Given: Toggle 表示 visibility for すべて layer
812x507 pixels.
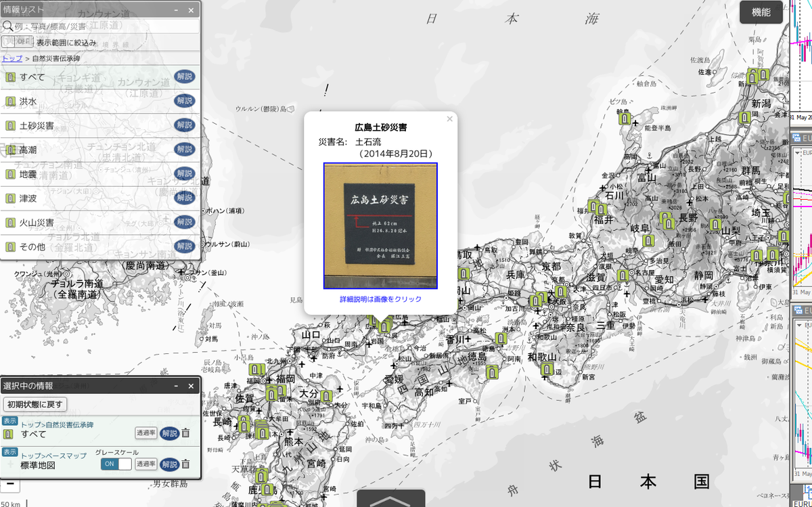Looking at the screenshot, I should (9, 420).
